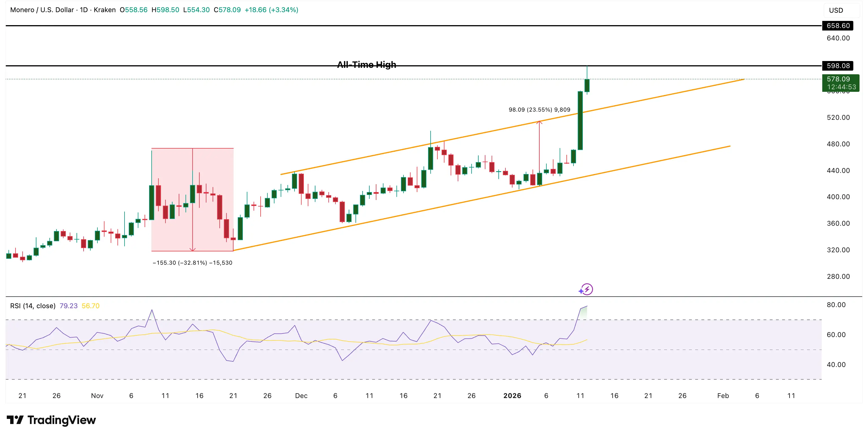Click the 658.60 price level label

838,25
